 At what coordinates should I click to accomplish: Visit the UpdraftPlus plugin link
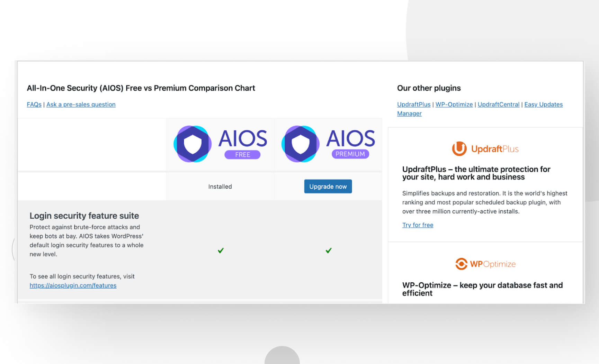pyautogui.click(x=413, y=104)
